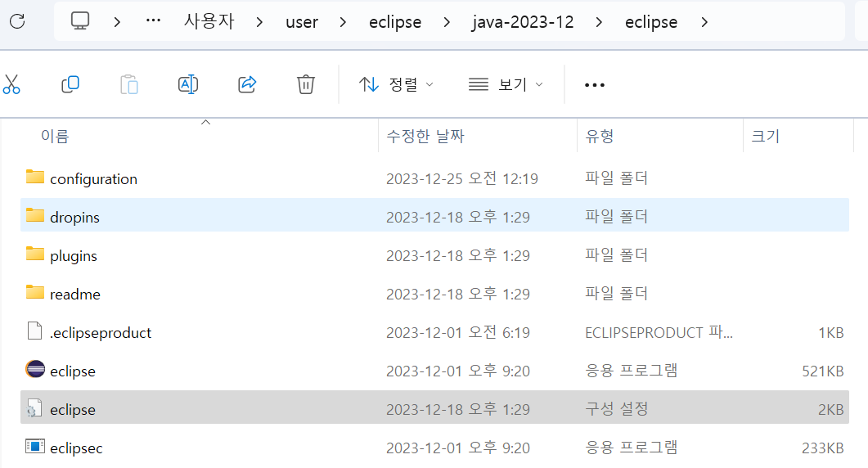Click the .eclipseproduct file icon
868x468 pixels.
pyautogui.click(x=35, y=331)
